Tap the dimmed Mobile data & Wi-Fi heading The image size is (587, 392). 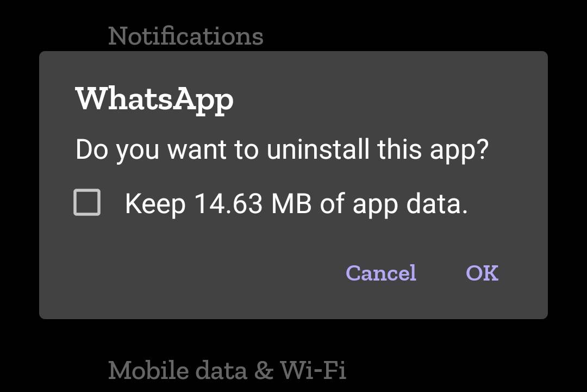coord(227,370)
